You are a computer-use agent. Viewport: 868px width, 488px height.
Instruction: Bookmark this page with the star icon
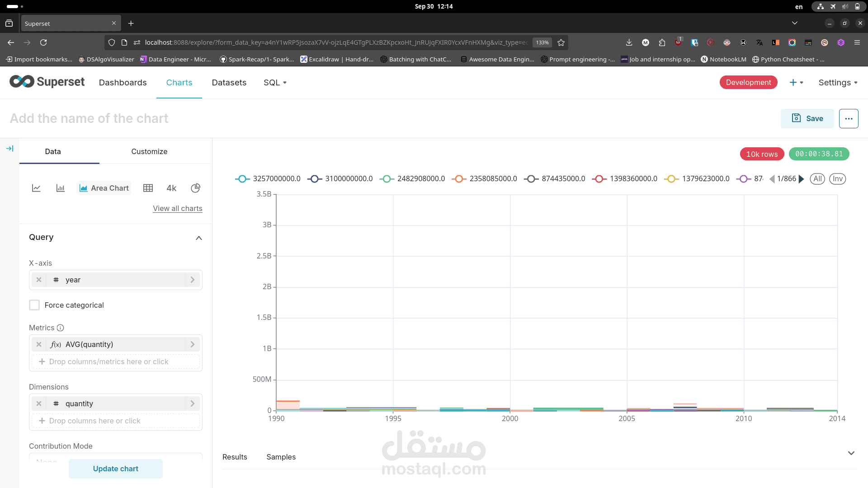561,42
